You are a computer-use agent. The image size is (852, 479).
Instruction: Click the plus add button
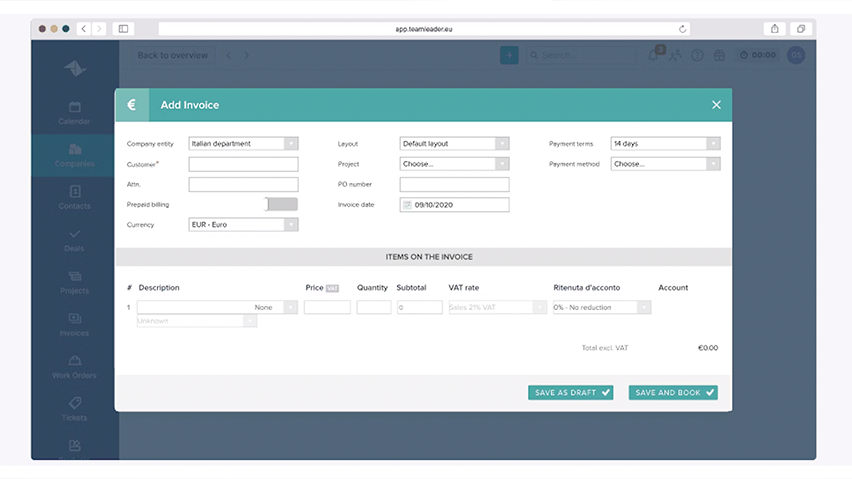pos(509,55)
